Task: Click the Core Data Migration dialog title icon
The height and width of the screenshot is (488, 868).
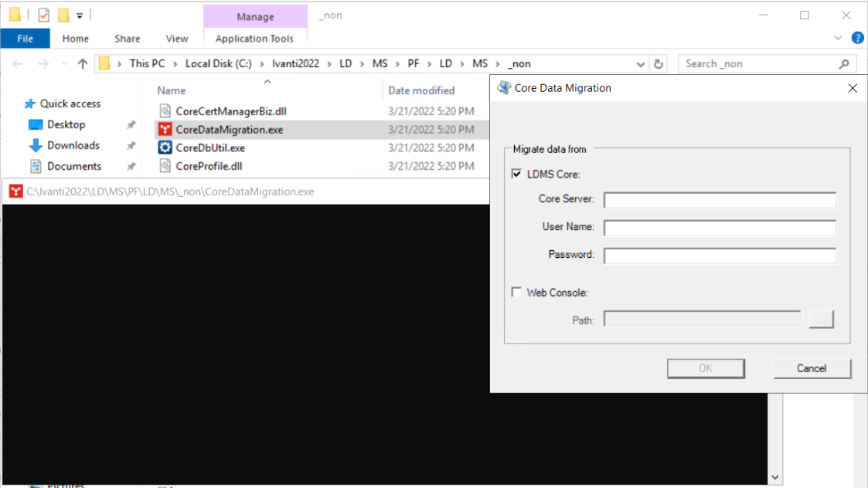Action: tap(504, 88)
